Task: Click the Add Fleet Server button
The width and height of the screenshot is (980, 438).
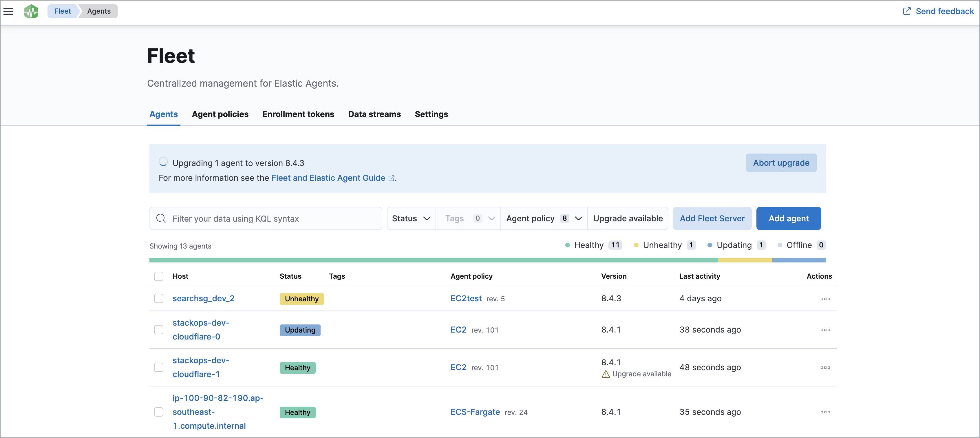Action: click(712, 218)
